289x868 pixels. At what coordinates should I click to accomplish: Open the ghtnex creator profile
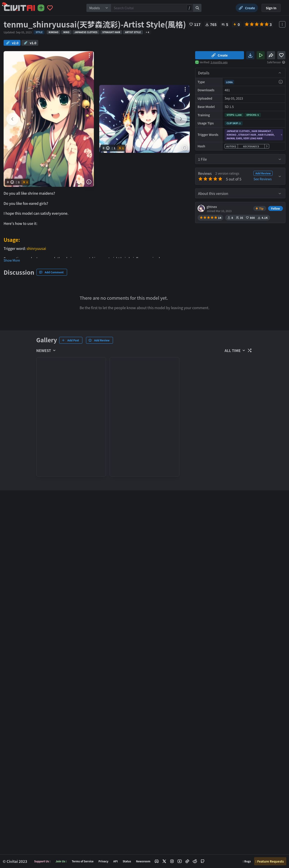[212, 207]
